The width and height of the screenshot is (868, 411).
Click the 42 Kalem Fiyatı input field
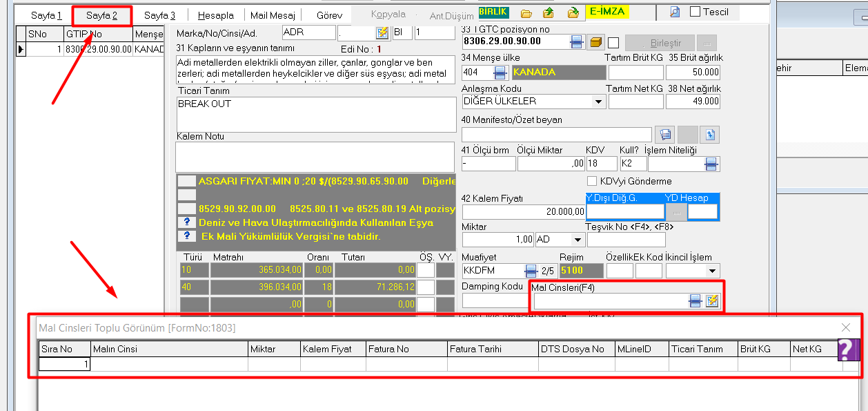[524, 212]
